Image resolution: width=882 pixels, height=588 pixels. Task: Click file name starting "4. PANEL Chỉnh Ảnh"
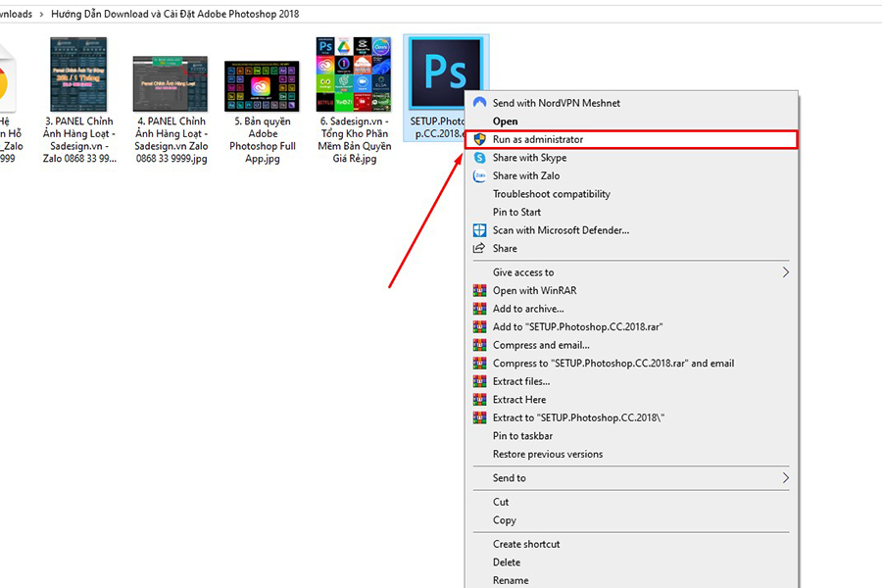point(171,139)
